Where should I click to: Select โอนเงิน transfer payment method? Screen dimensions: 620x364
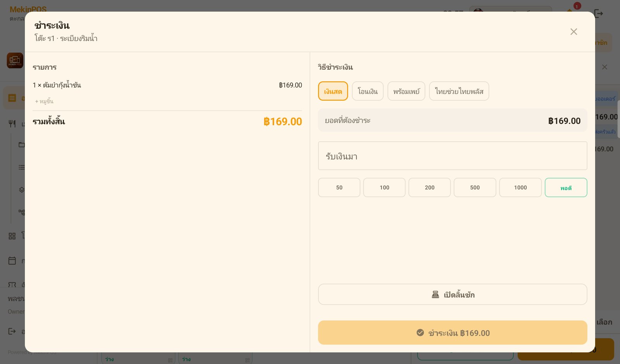(x=367, y=91)
